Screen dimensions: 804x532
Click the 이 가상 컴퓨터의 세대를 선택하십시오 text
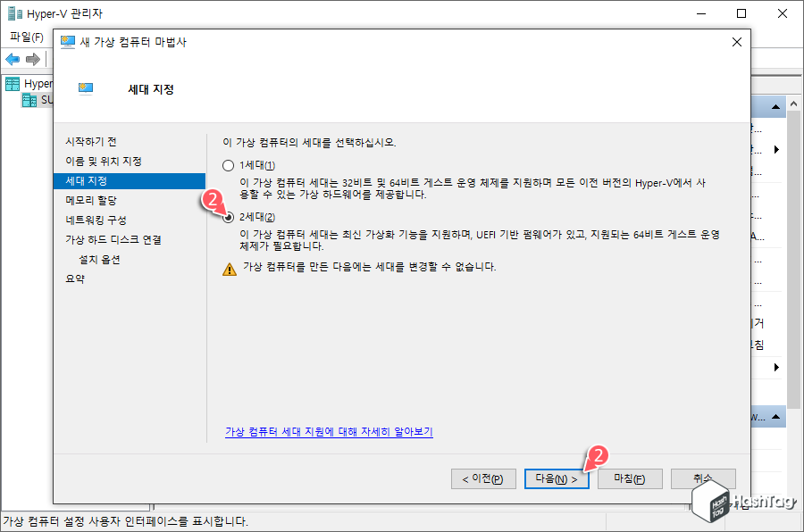pyautogui.click(x=309, y=143)
